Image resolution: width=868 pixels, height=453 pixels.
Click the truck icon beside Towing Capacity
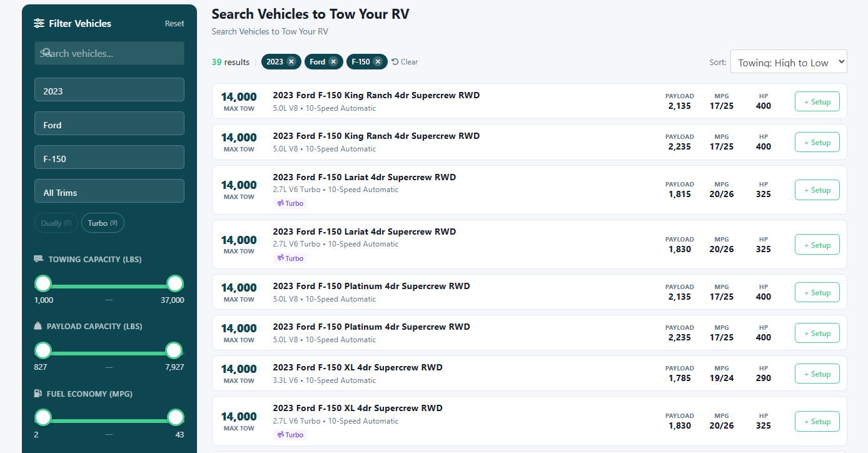39,259
